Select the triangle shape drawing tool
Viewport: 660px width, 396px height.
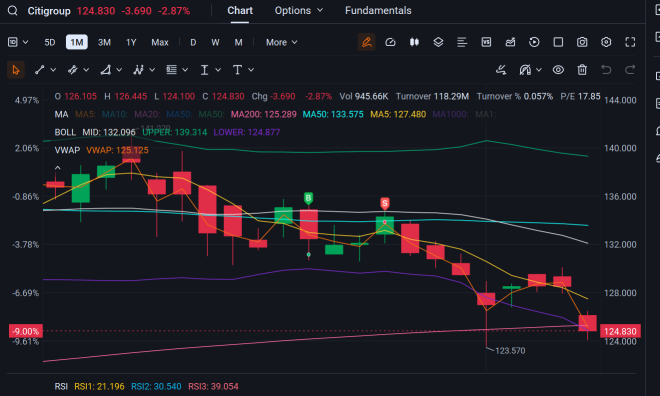point(105,70)
